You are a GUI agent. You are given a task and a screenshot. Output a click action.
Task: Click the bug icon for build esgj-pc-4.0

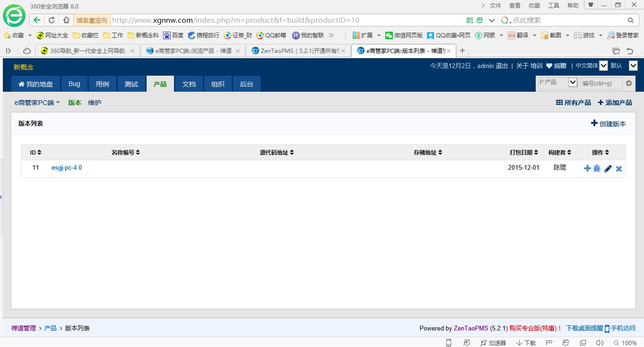(597, 168)
